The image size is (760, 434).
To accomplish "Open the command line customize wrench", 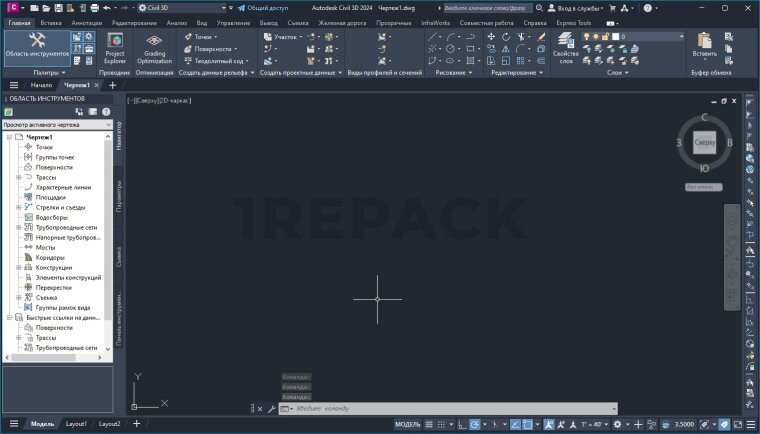I will pos(272,409).
